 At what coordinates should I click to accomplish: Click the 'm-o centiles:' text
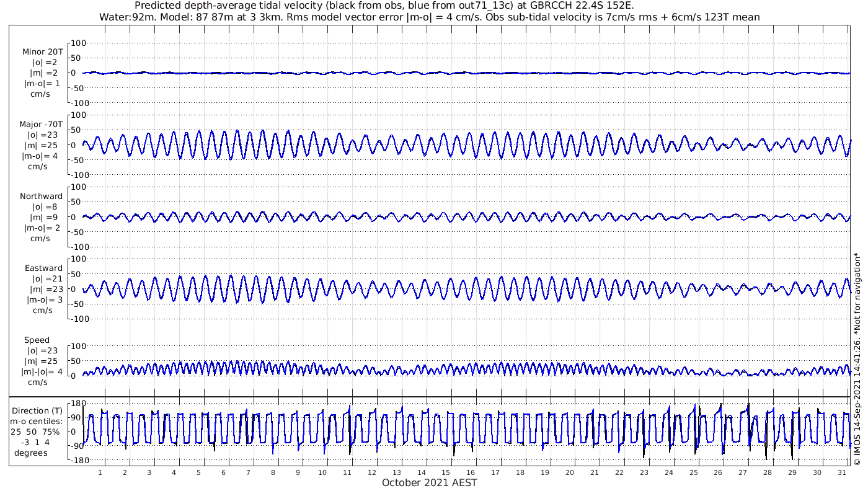coord(37,422)
